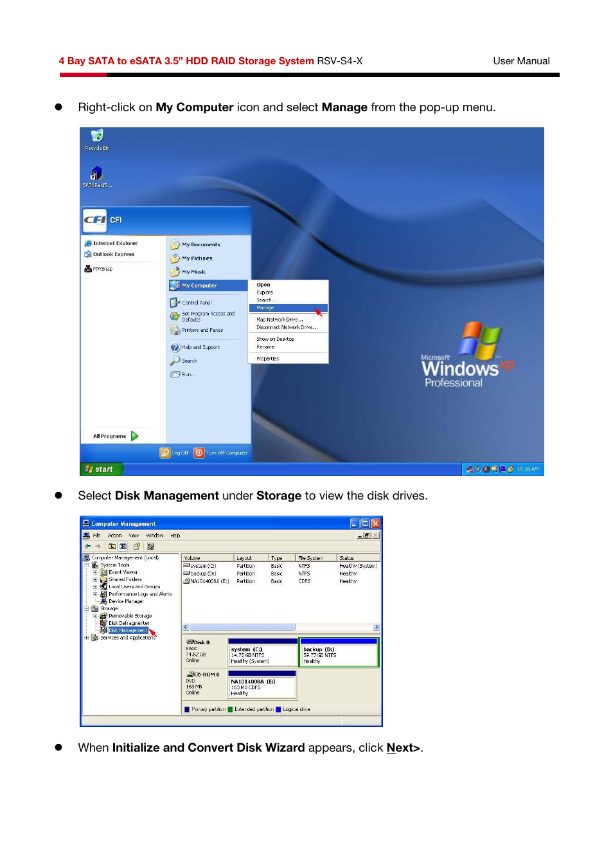
Task: Collapse the System Tools tree node
Action: pos(87,565)
